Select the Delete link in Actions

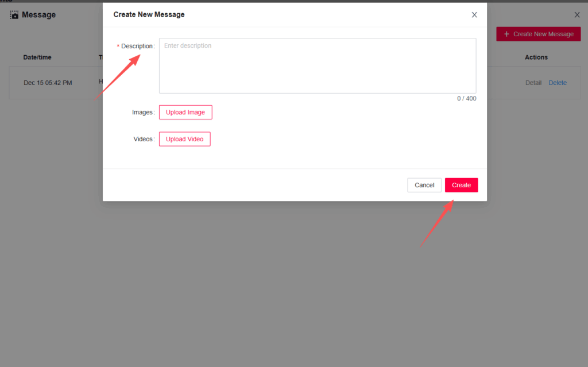coord(557,83)
